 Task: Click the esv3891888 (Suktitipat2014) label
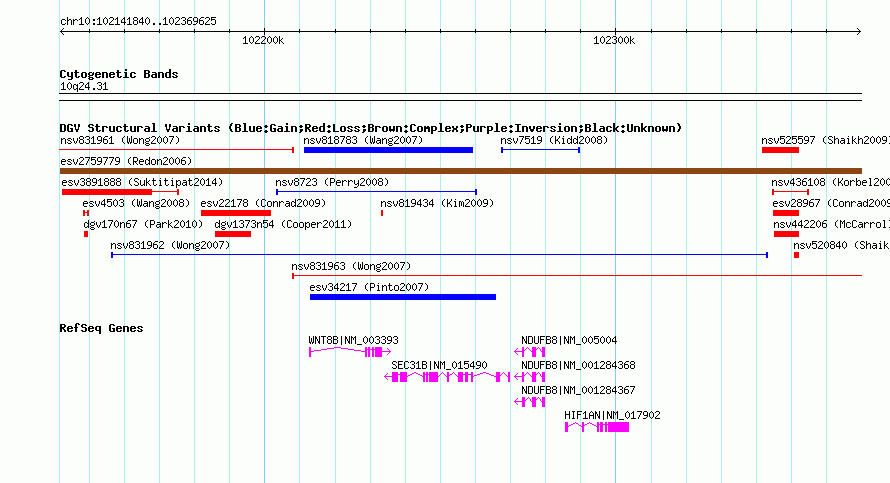click(x=142, y=182)
